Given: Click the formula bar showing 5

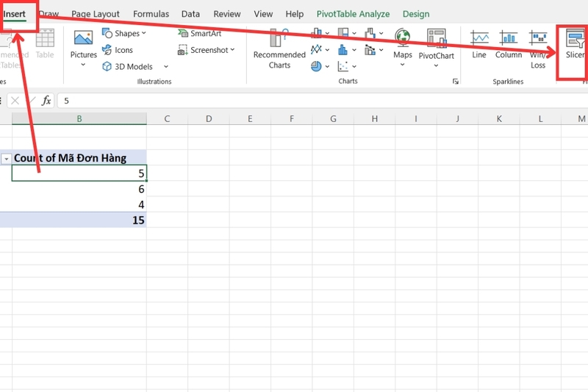Looking at the screenshot, I should (323, 101).
